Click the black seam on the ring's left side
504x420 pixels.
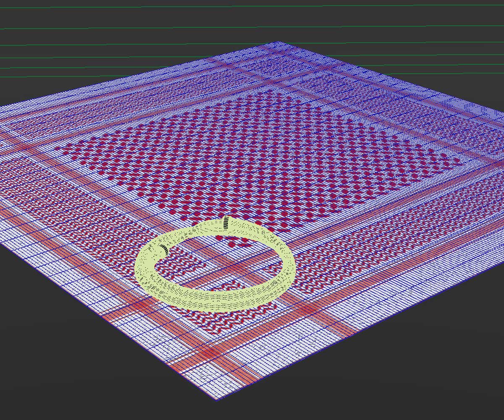click(163, 250)
